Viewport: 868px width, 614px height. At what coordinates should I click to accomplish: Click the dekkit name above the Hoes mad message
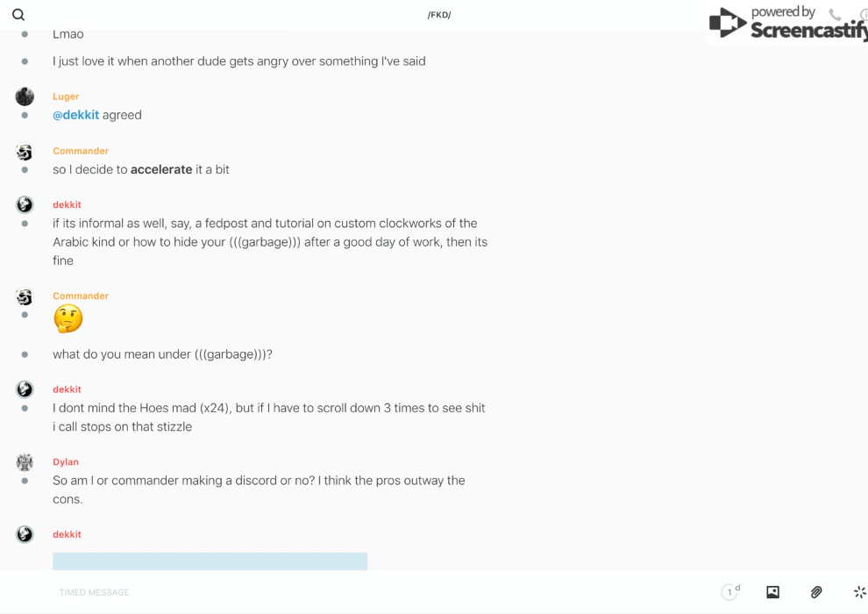tap(67, 389)
